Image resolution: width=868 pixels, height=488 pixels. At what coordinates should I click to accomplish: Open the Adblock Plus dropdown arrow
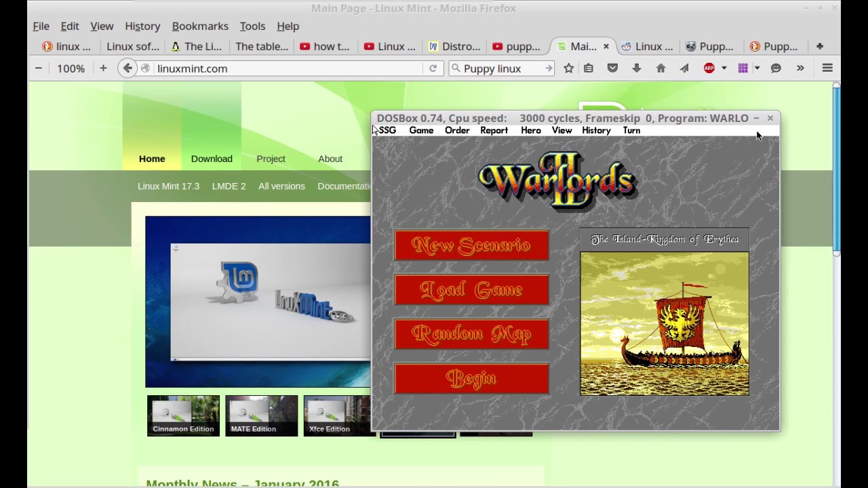pyautogui.click(x=724, y=68)
